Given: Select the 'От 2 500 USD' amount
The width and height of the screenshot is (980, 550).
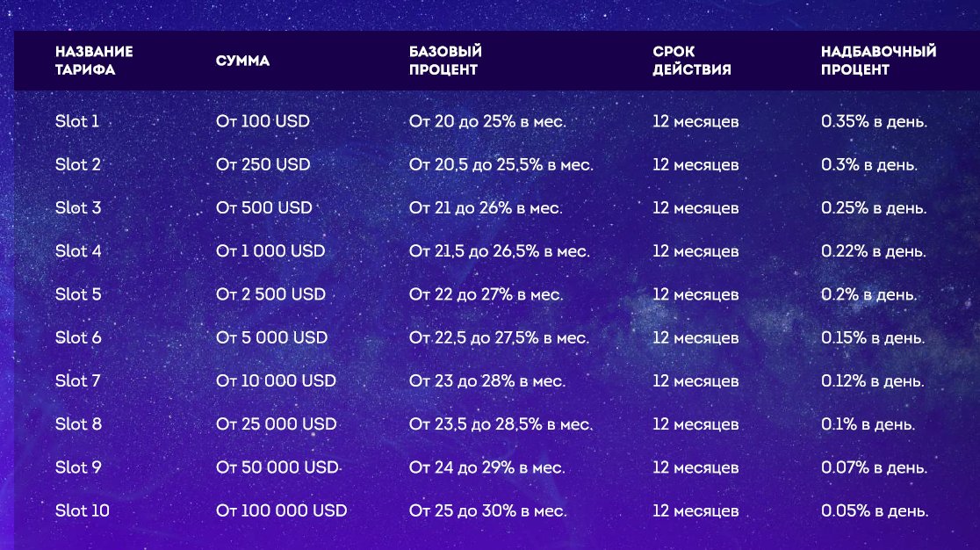Looking at the screenshot, I should point(270,294).
